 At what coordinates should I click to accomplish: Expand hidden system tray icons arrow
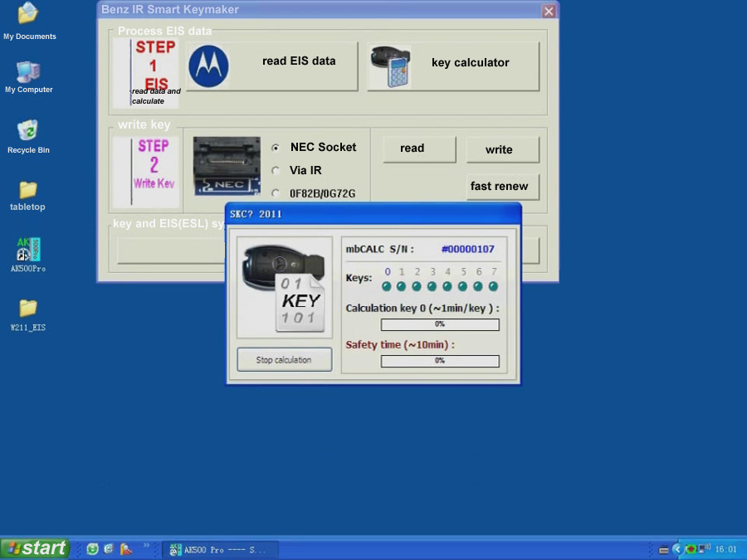pyautogui.click(x=677, y=549)
